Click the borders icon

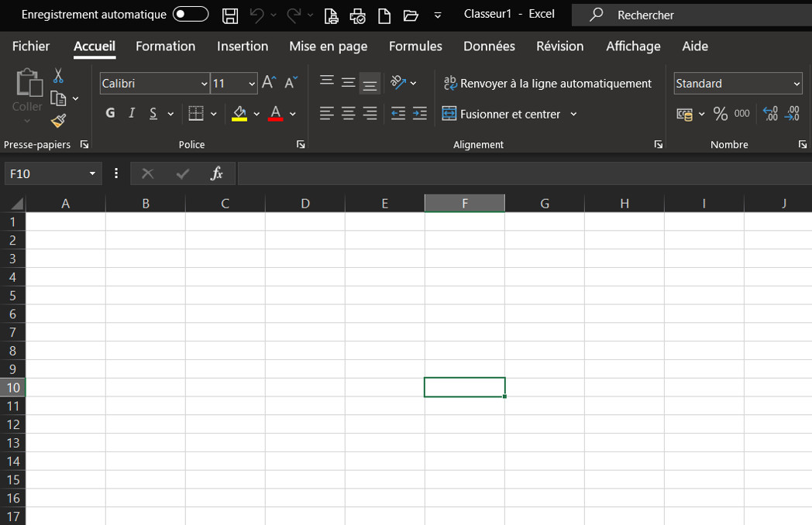[196, 113]
